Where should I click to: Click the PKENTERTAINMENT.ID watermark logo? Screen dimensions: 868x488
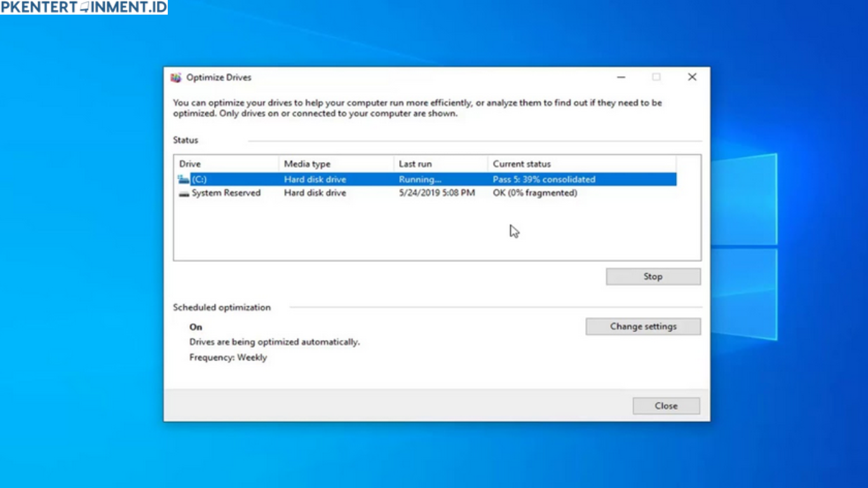click(84, 7)
